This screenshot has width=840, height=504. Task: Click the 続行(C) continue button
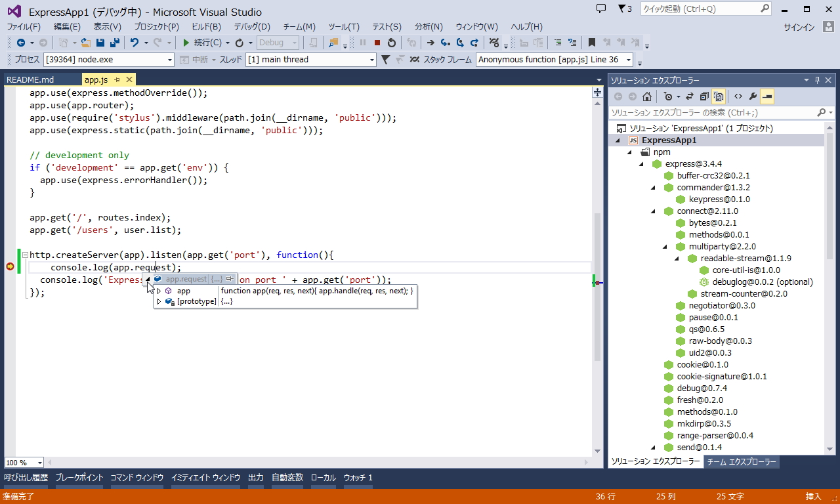(x=203, y=43)
